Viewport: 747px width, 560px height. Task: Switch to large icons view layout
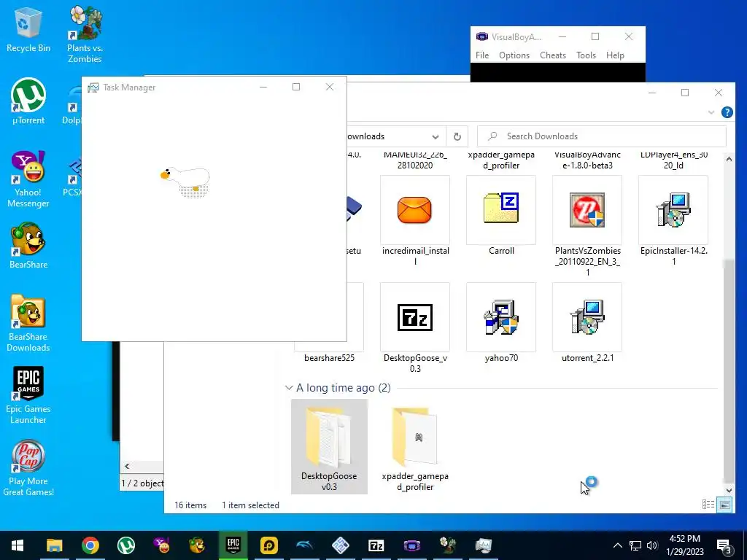(x=724, y=505)
